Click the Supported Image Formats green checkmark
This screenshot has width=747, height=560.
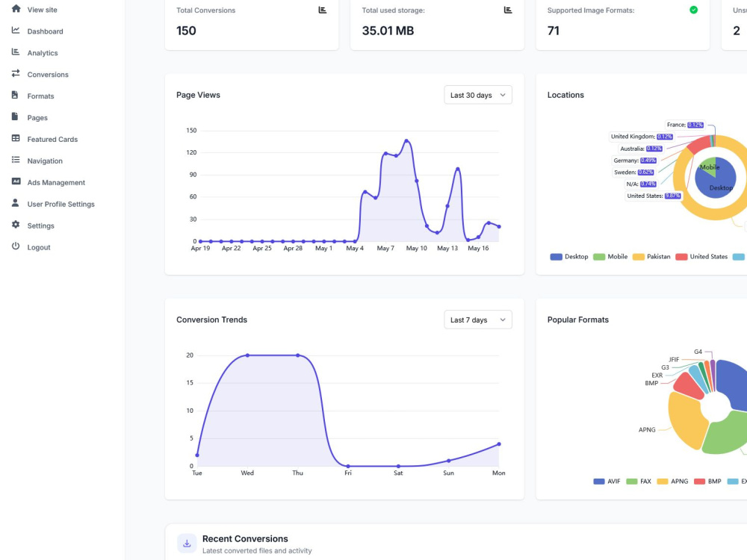coord(694,10)
